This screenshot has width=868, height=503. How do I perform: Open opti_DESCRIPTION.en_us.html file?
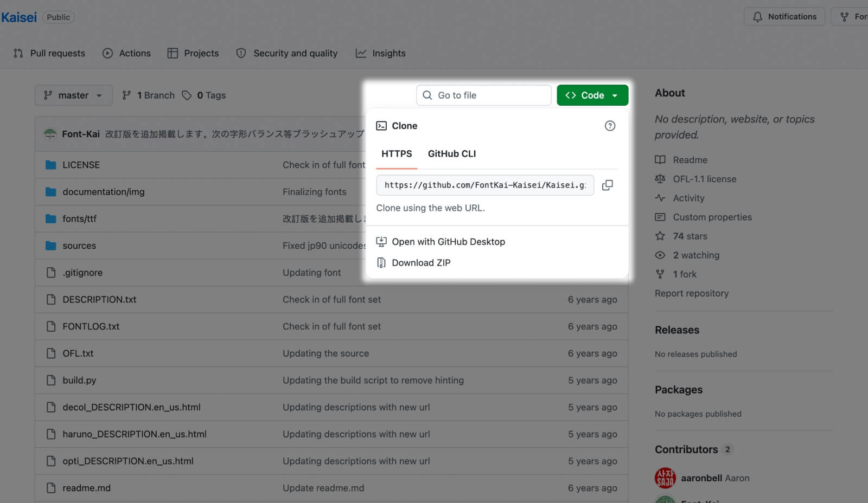(x=128, y=461)
